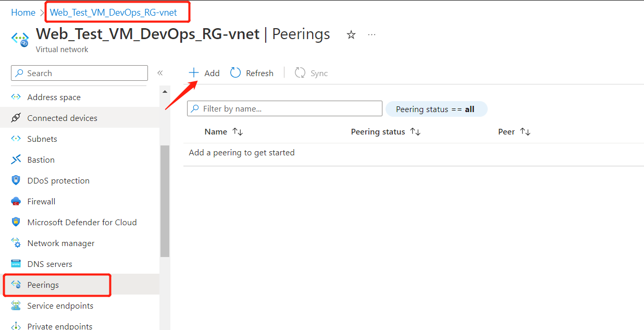This screenshot has width=644, height=330.
Task: Click the Peerings icon in sidebar
Action: point(16,285)
